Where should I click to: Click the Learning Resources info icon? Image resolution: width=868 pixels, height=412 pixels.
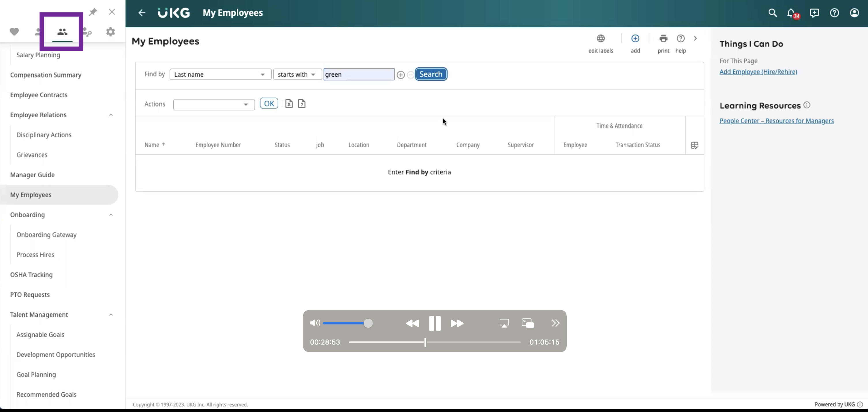807,105
